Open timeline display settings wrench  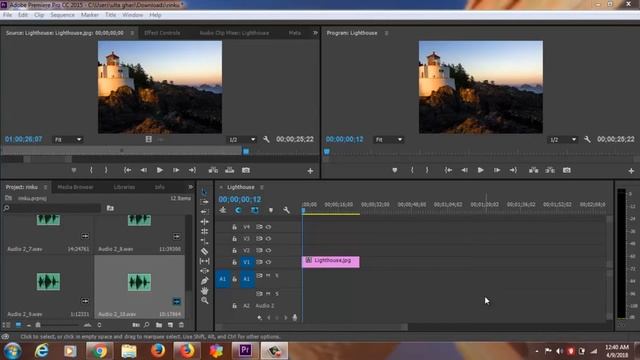286,210
